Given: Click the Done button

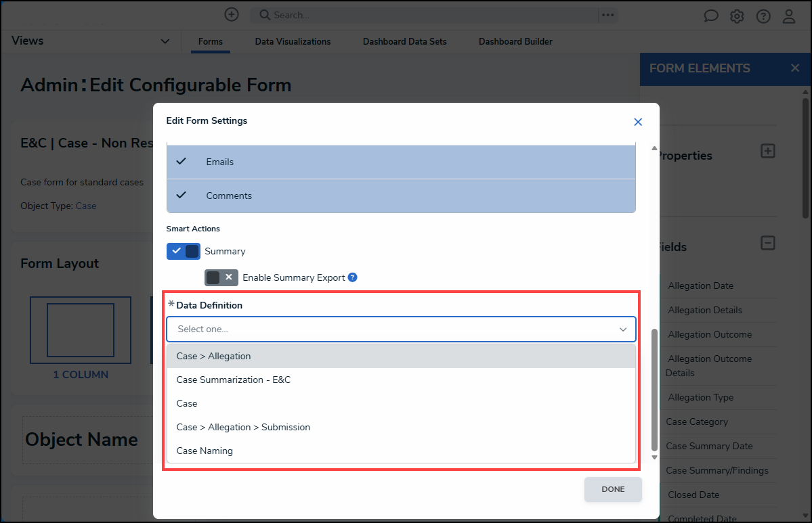Looking at the screenshot, I should (613, 489).
